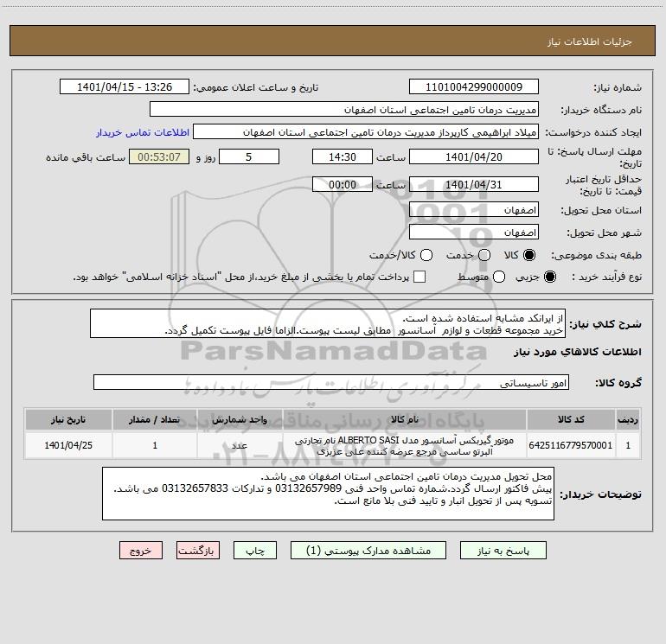Click the ردیف column header
Screen dimensions: 666x644
click(x=628, y=419)
